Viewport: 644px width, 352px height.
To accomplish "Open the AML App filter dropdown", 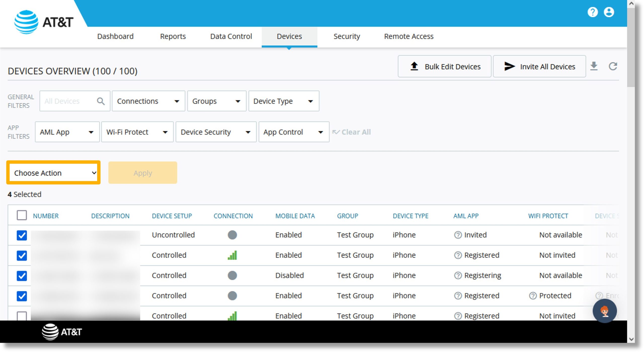I will [67, 132].
